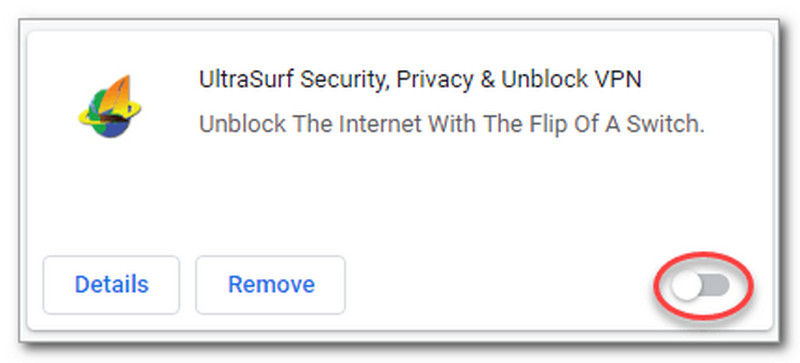The image size is (800, 363).
Task: Click "Unblock VPN" in the extension name
Action: [571, 79]
